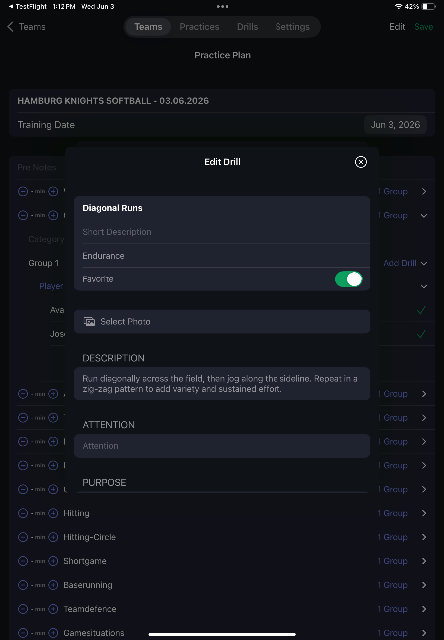Expand the Gamesituations row chevron
The height and width of the screenshot is (640, 444).
pyautogui.click(x=424, y=633)
